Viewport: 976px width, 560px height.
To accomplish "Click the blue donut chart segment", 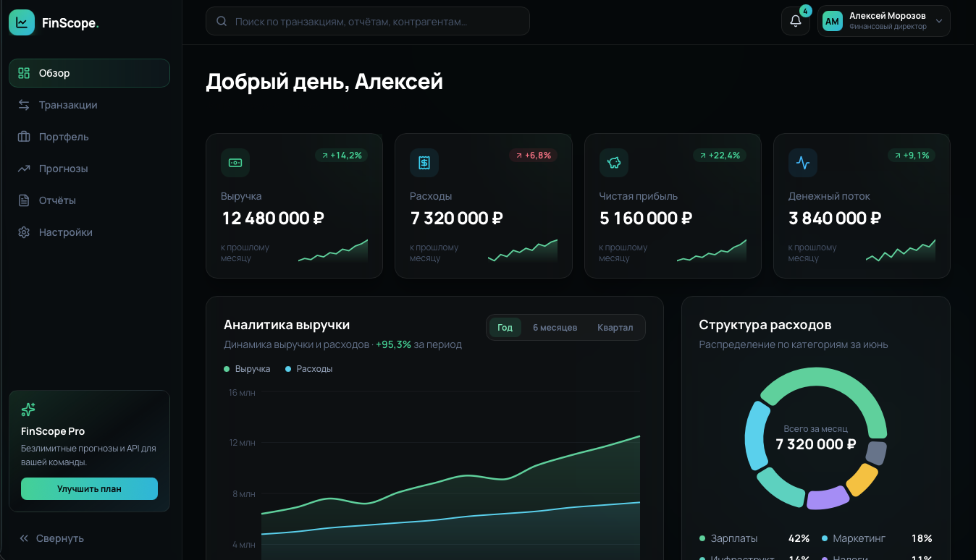I will [756, 435].
